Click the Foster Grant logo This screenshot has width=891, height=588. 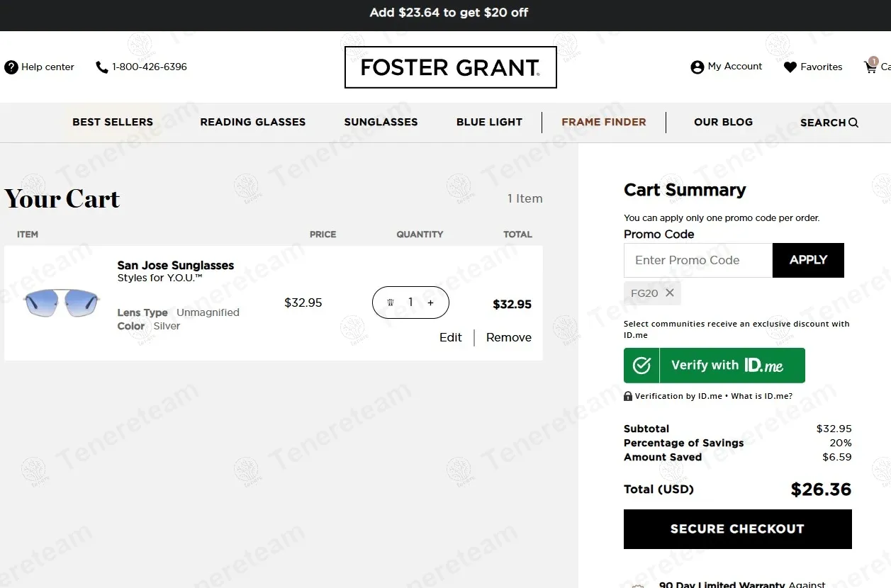(x=450, y=67)
